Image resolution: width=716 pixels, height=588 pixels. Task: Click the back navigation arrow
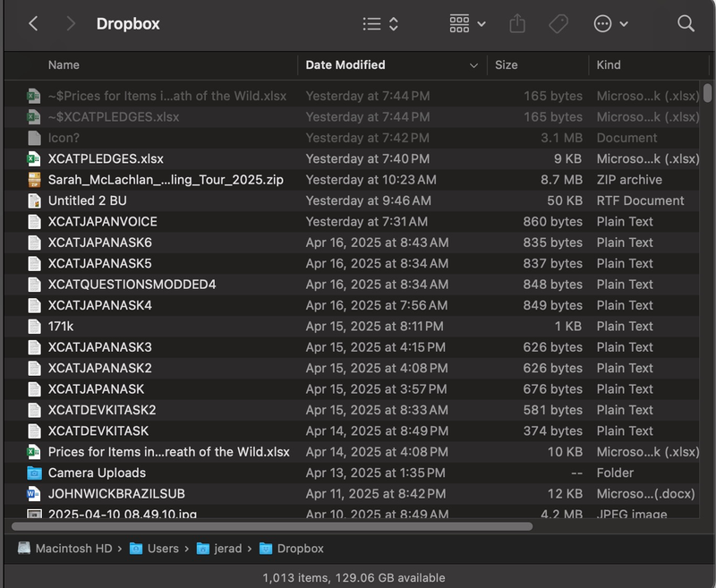(x=33, y=24)
